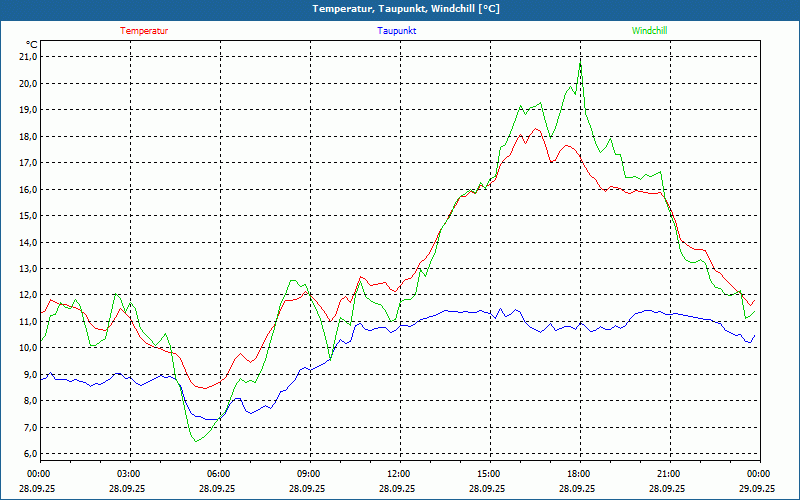Viewport: 800px width, 500px height.
Task: Click the 21:00 time axis label
Action: pyautogui.click(x=669, y=474)
